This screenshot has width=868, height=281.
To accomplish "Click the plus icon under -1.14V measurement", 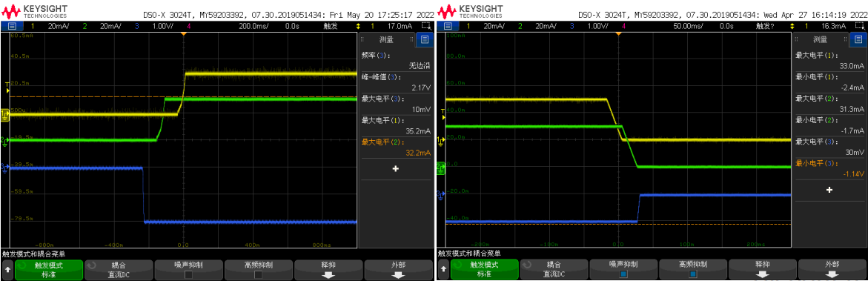I will tap(829, 190).
